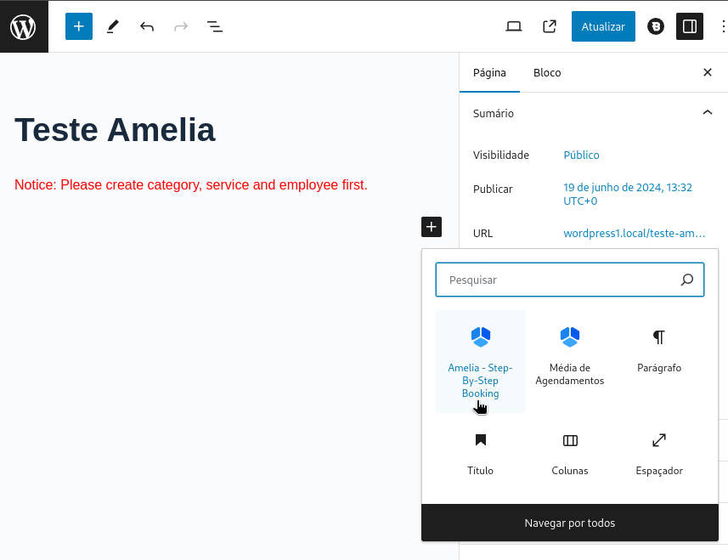Insert Média de Agendamentos block

click(570, 362)
